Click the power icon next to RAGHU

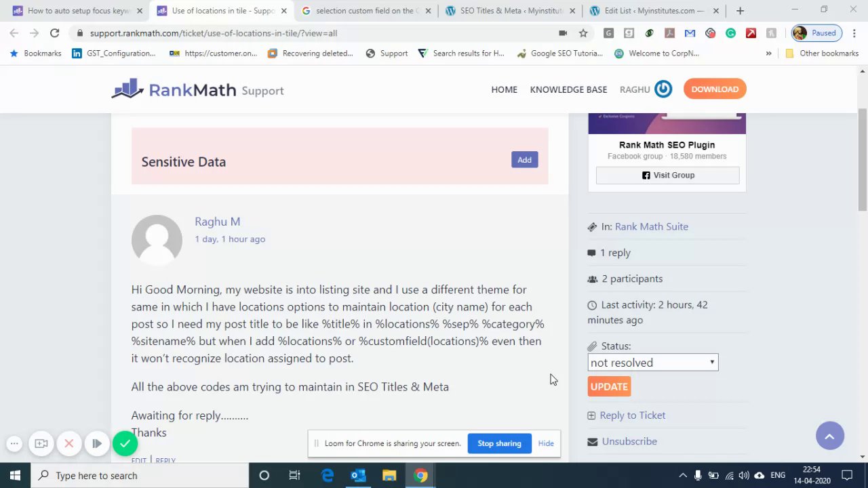tap(663, 89)
